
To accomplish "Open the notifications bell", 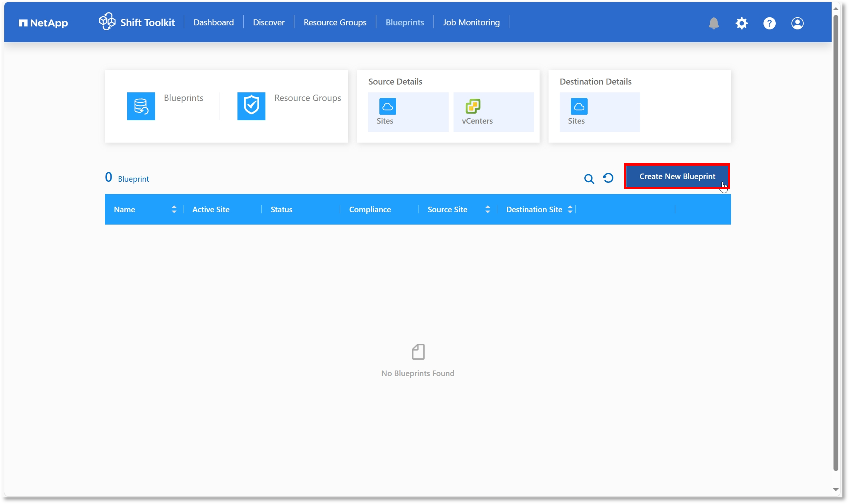I will pyautogui.click(x=713, y=23).
